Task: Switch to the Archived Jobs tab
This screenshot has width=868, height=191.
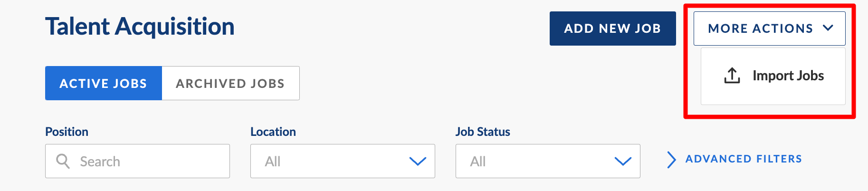Action: [x=230, y=83]
